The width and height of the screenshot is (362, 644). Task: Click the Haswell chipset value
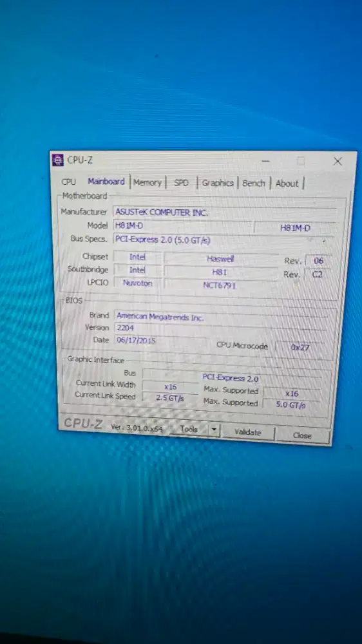[221, 259]
